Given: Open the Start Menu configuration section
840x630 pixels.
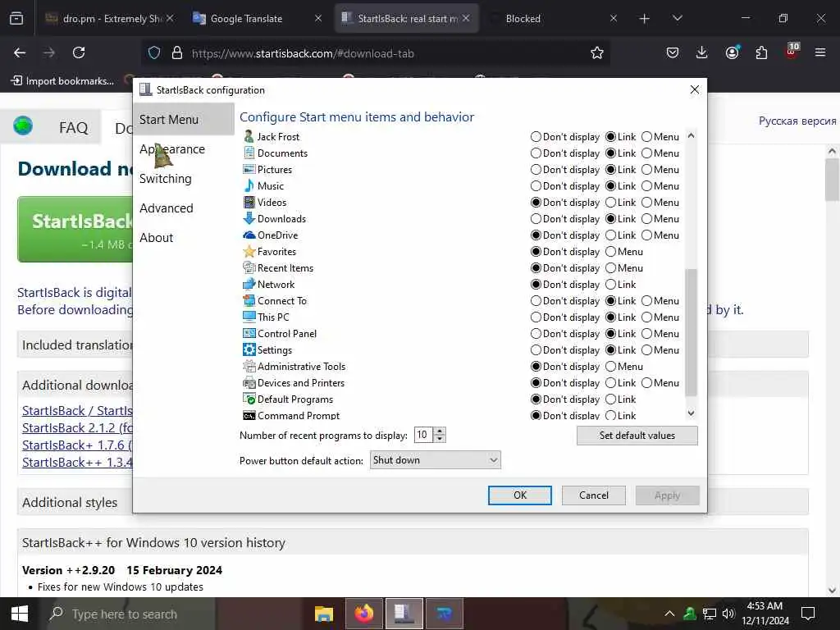Looking at the screenshot, I should pos(183,120).
